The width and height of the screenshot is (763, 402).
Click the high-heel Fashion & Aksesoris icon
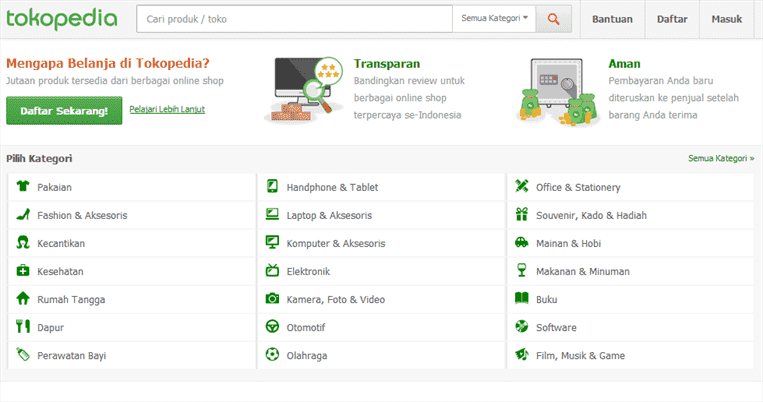[x=23, y=215]
